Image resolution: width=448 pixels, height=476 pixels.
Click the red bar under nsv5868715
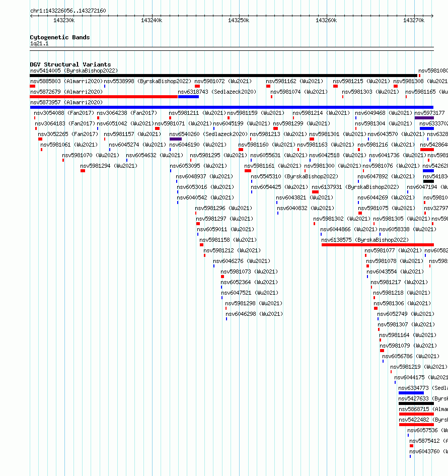coord(416,414)
